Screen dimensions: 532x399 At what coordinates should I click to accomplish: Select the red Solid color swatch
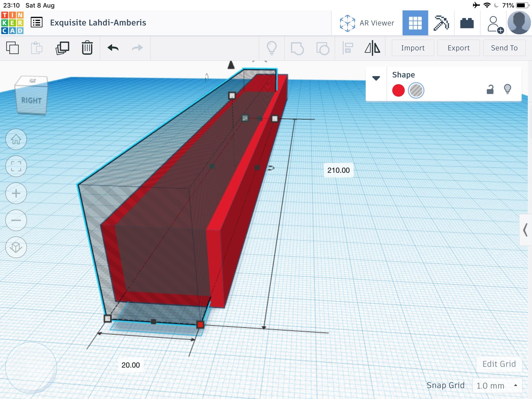coord(398,90)
